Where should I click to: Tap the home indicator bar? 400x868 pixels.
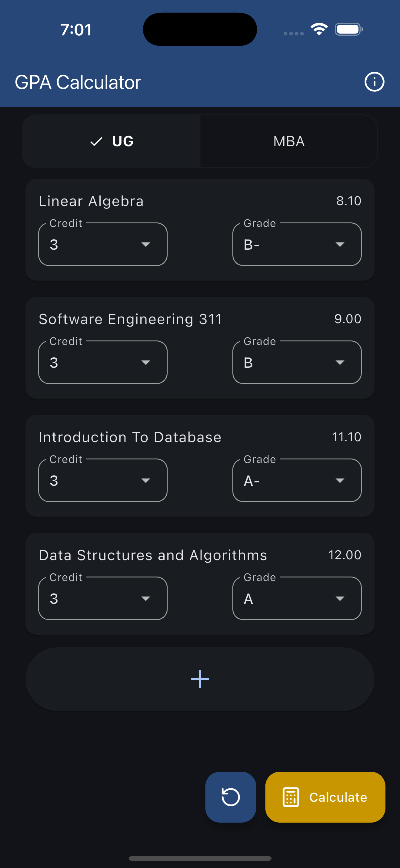pos(200,858)
